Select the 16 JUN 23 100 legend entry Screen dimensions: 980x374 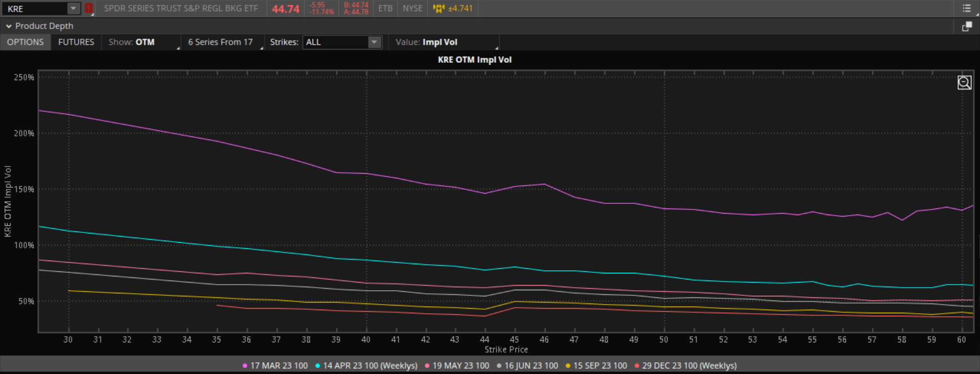click(527, 366)
